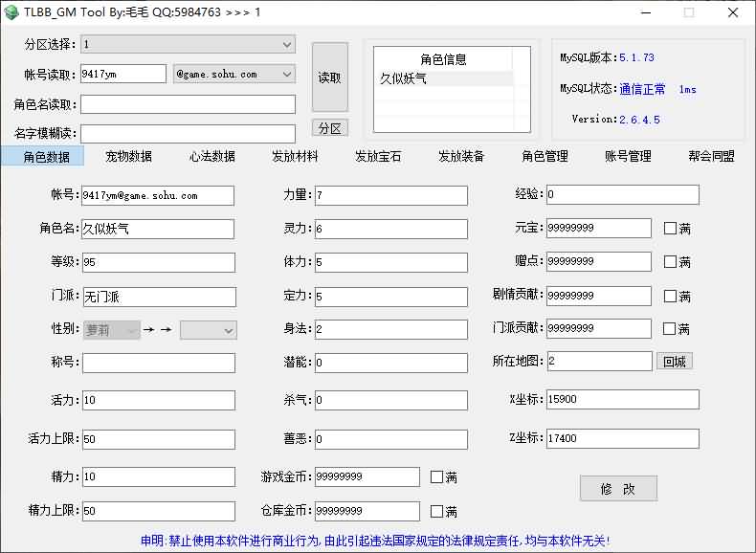Click the Z坐标 field showing 17400
The image size is (756, 553).
[622, 439]
